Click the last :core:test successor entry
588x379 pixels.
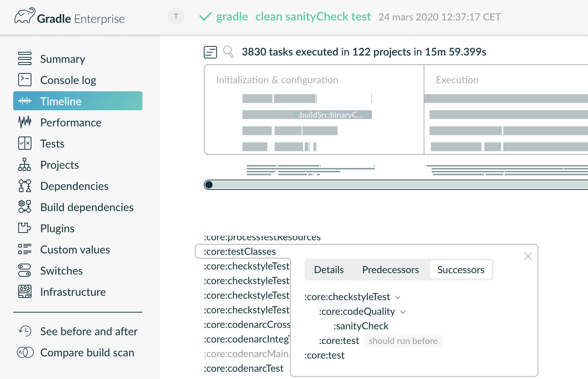click(x=324, y=355)
